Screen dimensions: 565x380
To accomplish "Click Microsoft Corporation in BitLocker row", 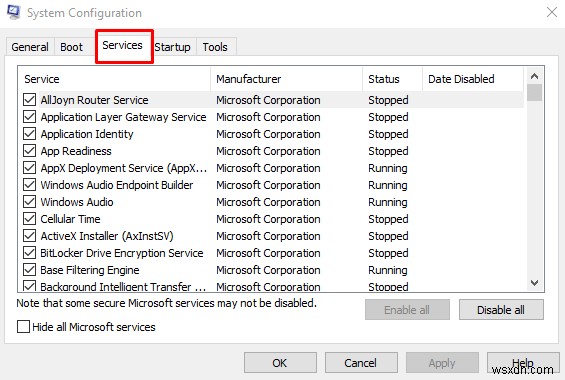I will coord(268,253).
